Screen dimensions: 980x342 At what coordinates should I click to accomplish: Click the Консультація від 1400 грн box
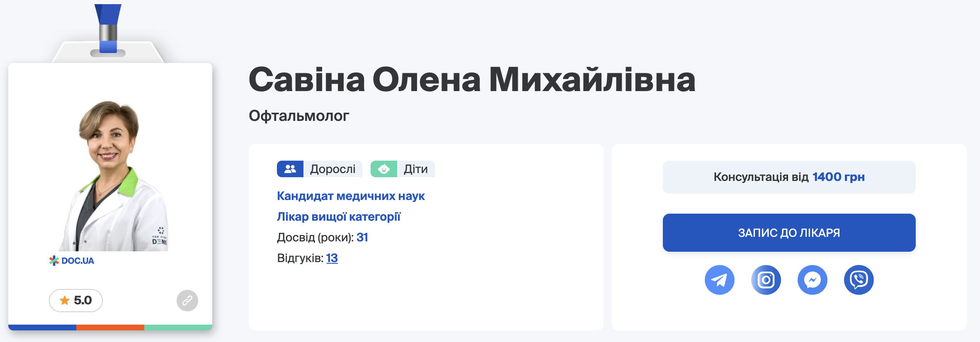pyautogui.click(x=789, y=177)
